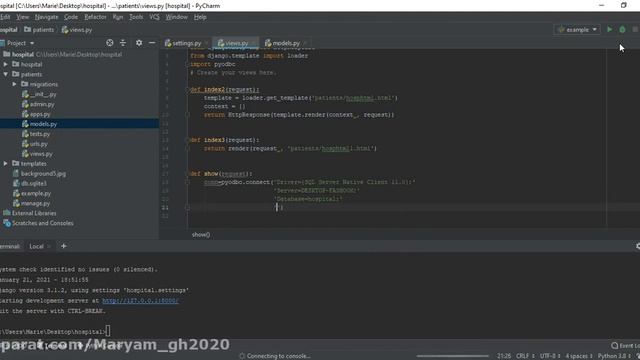The height and width of the screenshot is (360, 640).
Task: Open the Run menu
Action: pyautogui.click(x=118, y=17)
